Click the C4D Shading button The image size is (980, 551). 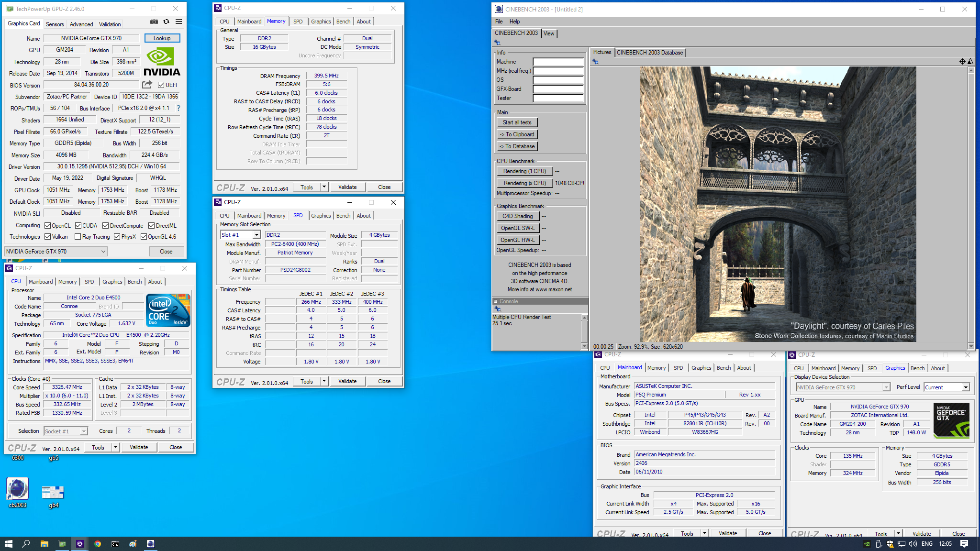518,216
